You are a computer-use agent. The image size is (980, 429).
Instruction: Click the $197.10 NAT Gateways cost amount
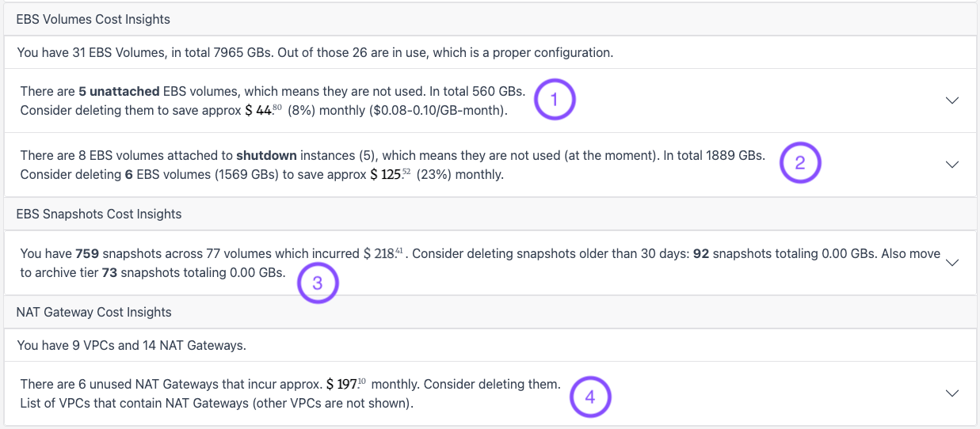346,384
